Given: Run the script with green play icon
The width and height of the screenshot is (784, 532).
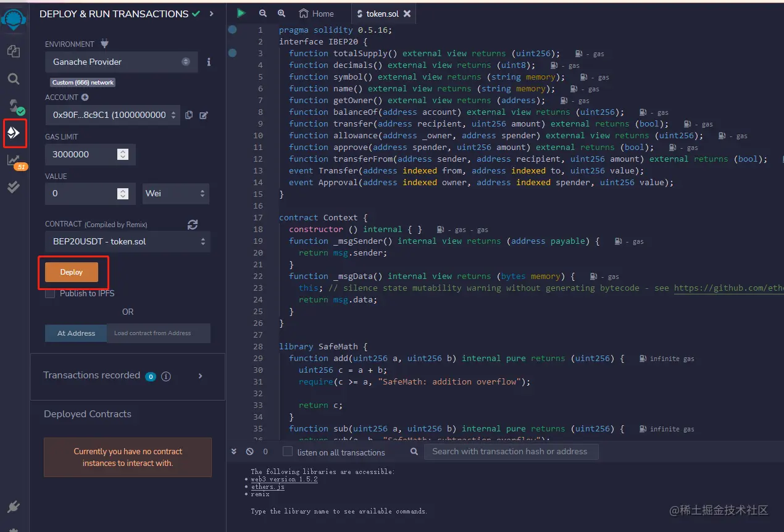Looking at the screenshot, I should point(241,13).
